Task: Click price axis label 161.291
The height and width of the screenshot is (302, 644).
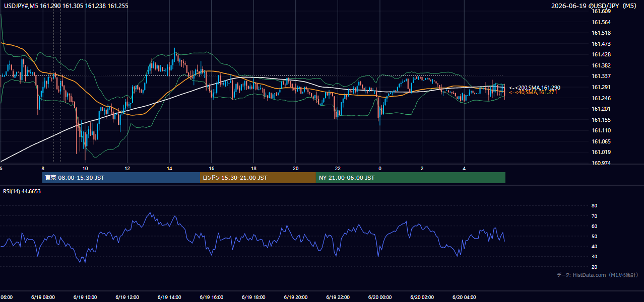Action: 601,87
